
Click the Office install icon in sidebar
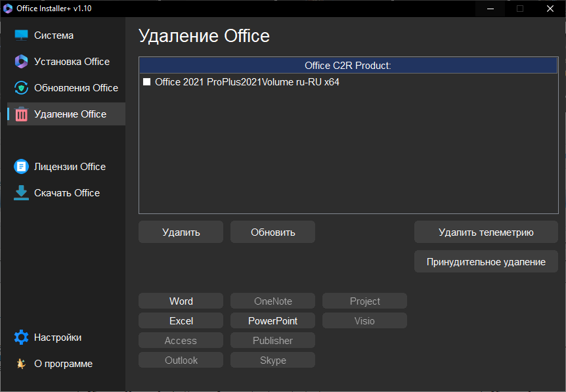(x=22, y=62)
